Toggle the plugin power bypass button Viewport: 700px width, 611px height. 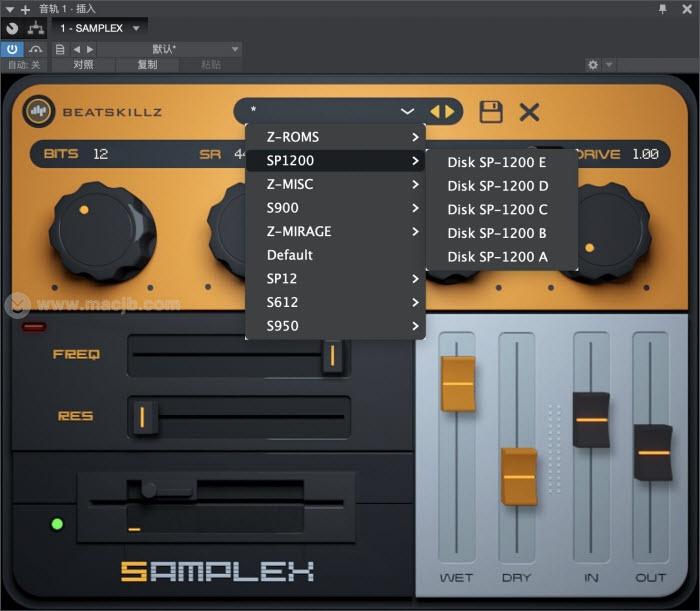12,49
